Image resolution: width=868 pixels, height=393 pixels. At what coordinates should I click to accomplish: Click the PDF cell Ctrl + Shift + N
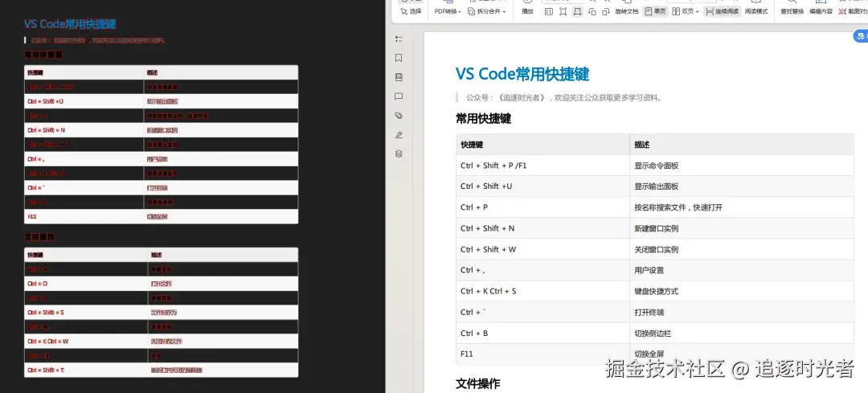tap(542, 228)
